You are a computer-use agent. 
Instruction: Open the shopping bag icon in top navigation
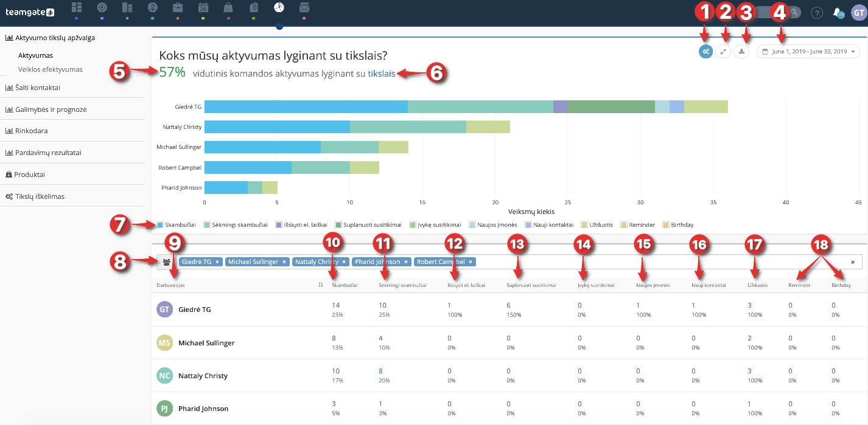pyautogui.click(x=228, y=8)
